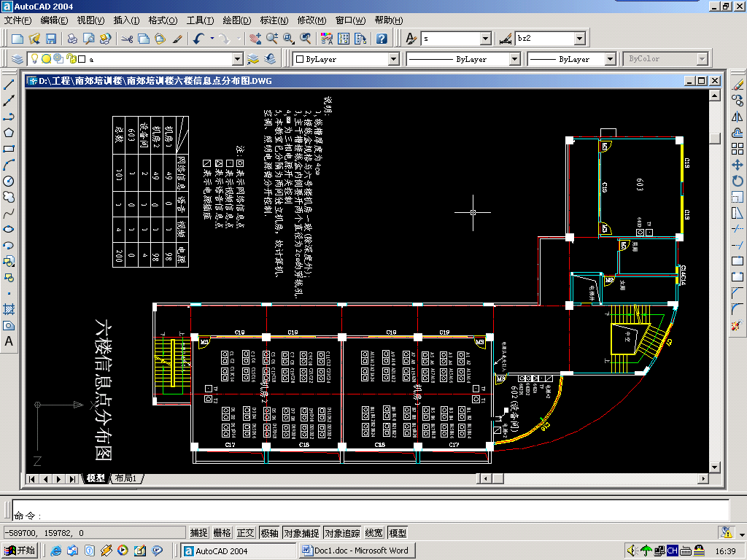Switch to the 布局1 layout tab
The width and height of the screenshot is (747, 560).
[126, 478]
